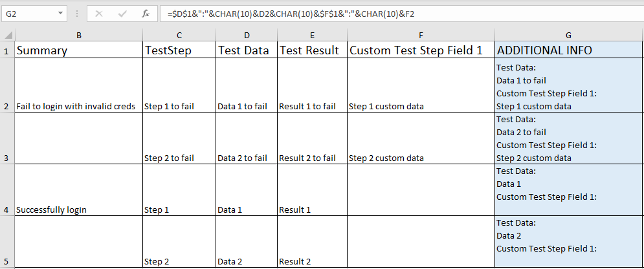Click the Name Box resize dots handle
Viewport: 644px width, 269px height.
coord(77,13)
